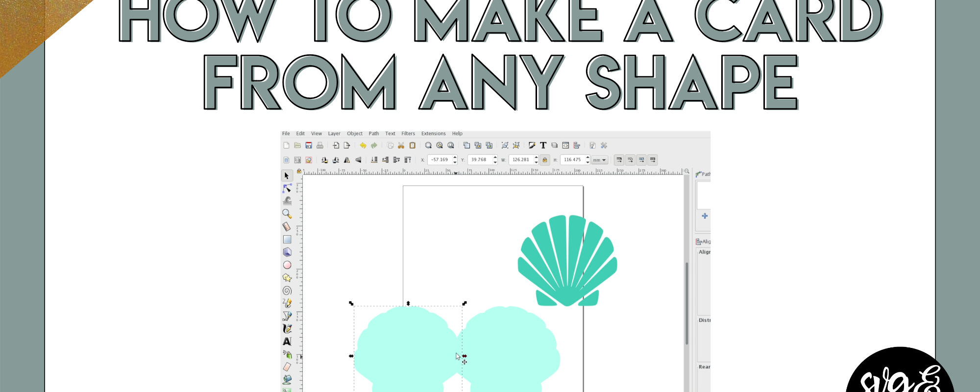This screenshot has width=980, height=392.
Task: Select the Paint Bucket tool
Action: [287, 379]
